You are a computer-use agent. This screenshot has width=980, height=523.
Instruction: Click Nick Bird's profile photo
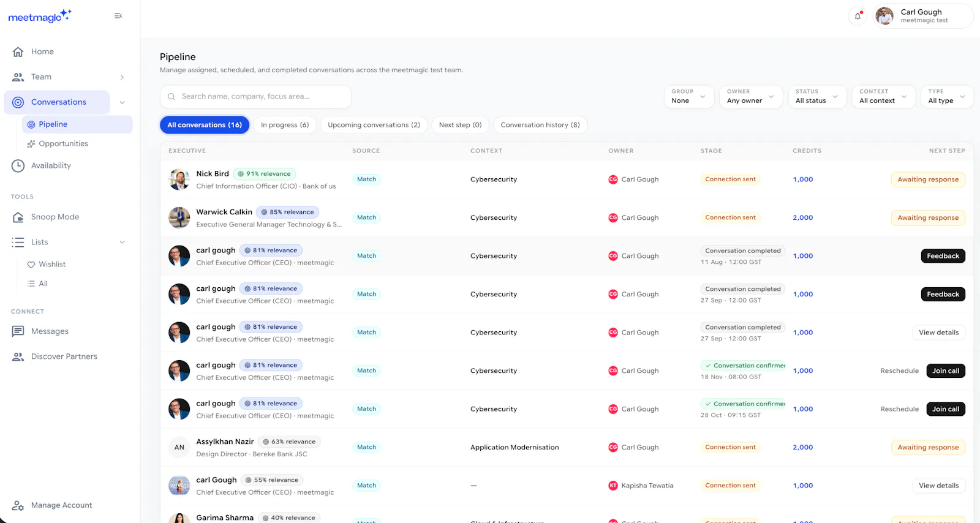pos(179,179)
